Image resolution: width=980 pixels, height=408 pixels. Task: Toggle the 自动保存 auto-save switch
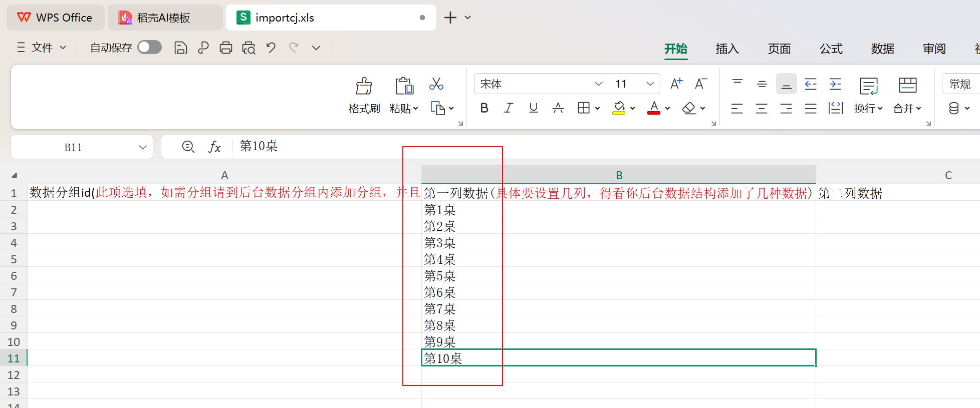149,47
